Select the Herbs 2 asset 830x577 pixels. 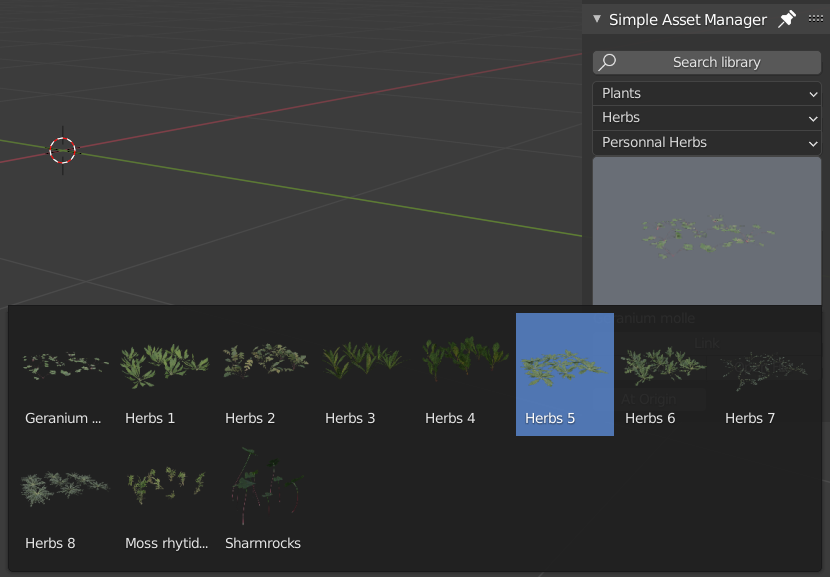(x=265, y=375)
